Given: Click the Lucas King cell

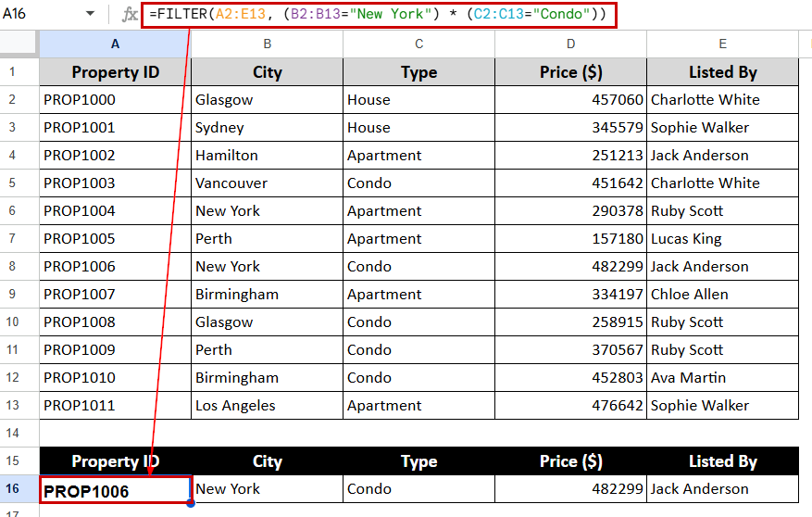Looking at the screenshot, I should coord(722,239).
